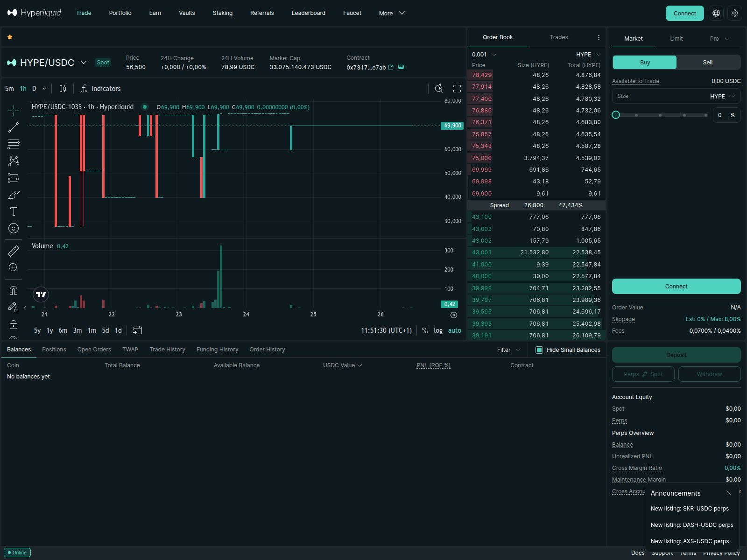The height and width of the screenshot is (560, 747).
Task: Open the emoji icons tool
Action: click(14, 228)
